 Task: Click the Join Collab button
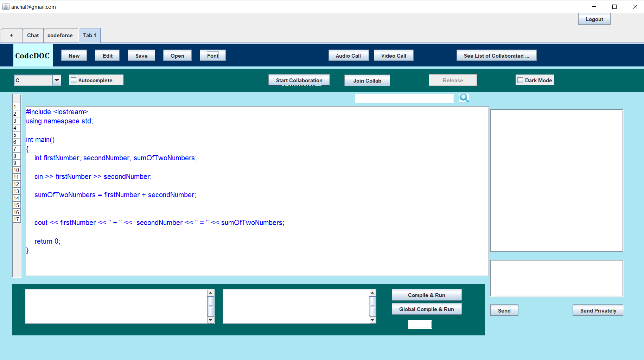(367, 81)
